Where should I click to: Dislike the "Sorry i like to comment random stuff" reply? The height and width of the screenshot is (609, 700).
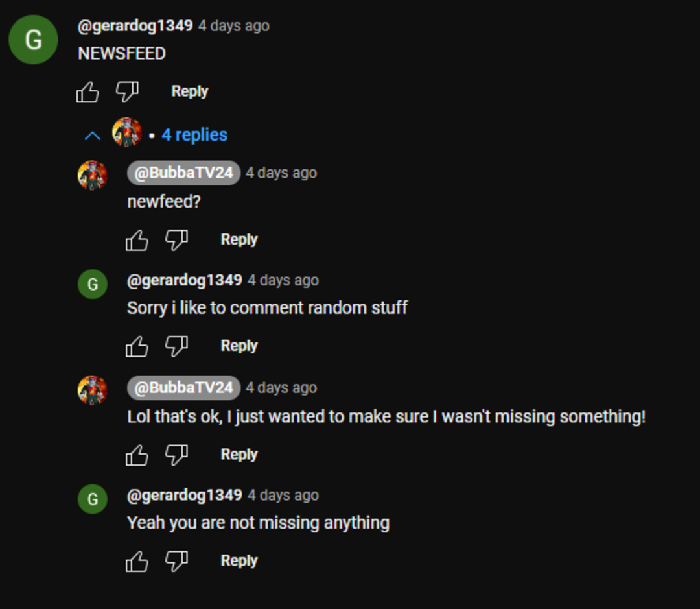tap(176, 346)
